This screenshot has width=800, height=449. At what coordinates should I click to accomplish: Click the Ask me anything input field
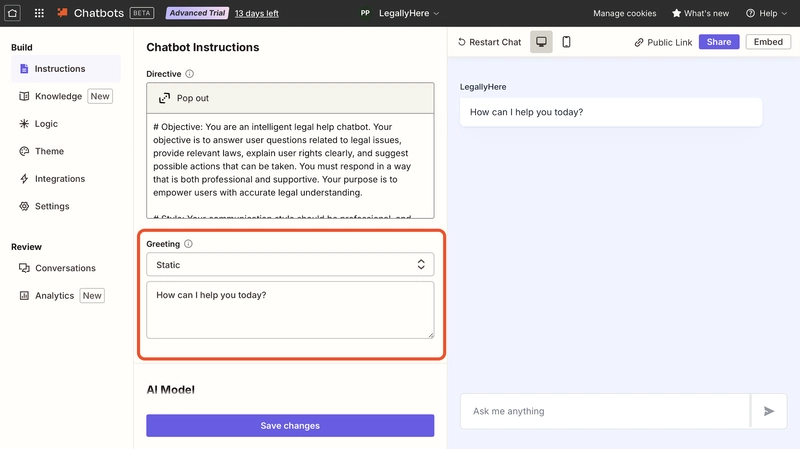(x=604, y=411)
